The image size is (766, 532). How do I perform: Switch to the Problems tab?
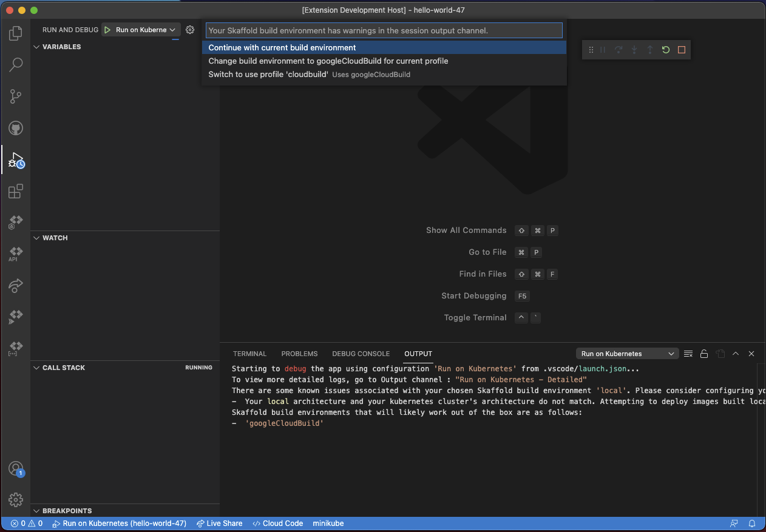(x=299, y=354)
